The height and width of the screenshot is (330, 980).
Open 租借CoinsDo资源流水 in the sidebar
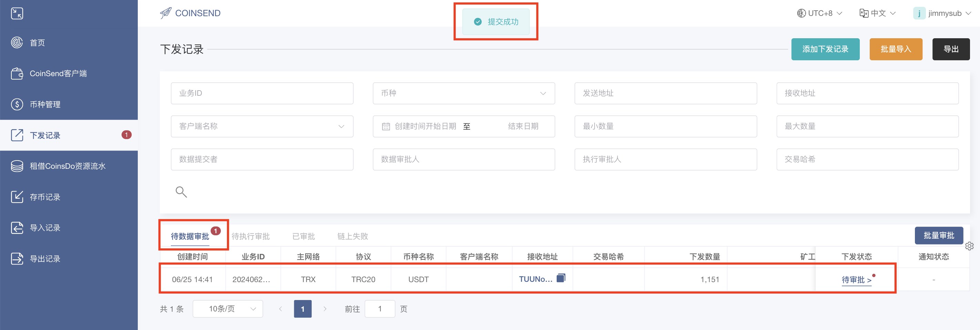pyautogui.click(x=67, y=166)
